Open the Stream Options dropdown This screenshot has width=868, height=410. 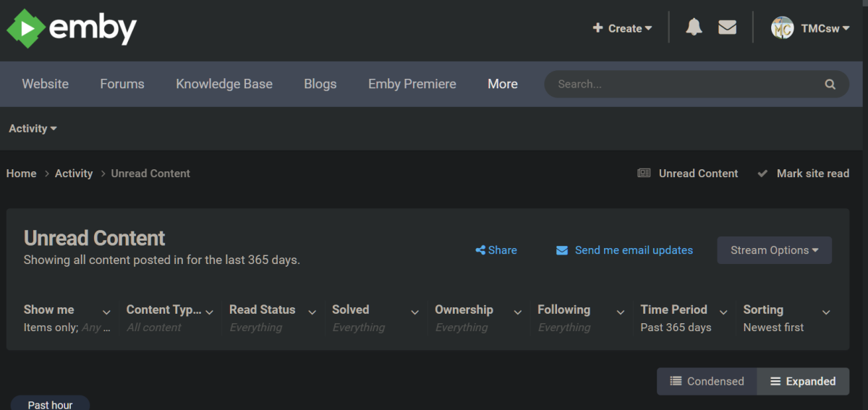774,250
